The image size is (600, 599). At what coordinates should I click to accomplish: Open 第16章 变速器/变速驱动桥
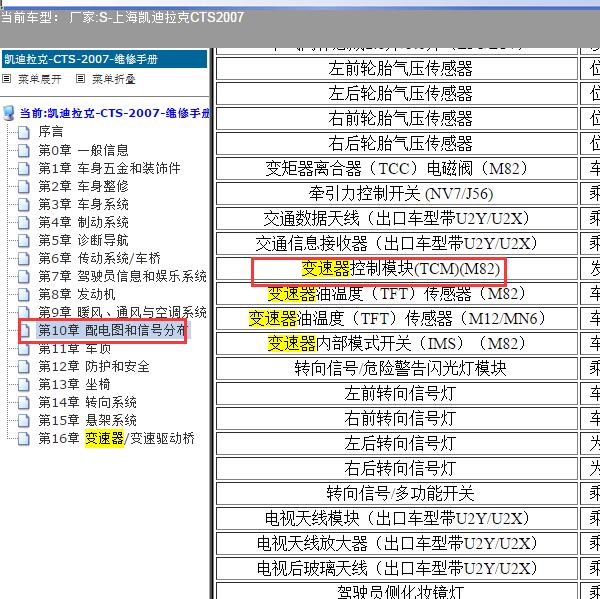[116, 438]
